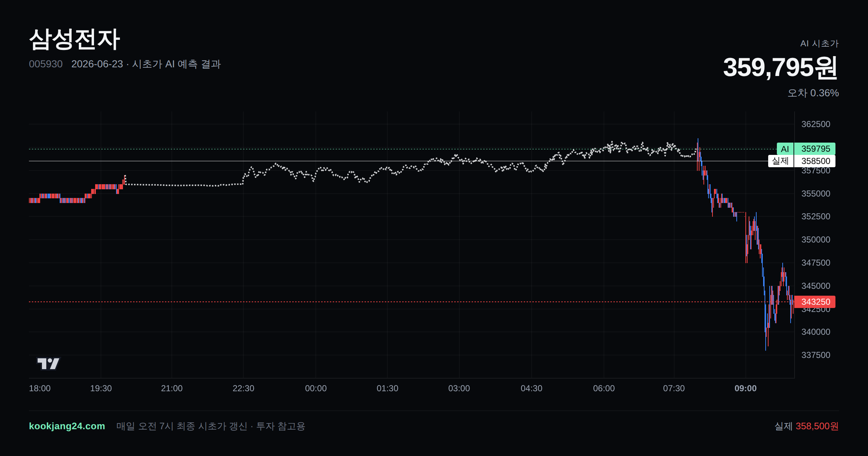Click the 04:30 time axis label
This screenshot has height=456, width=868.
531,388
